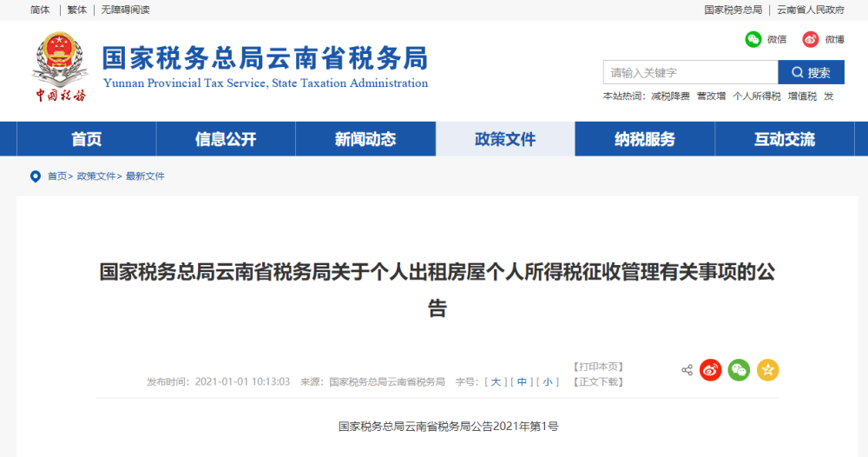Open the 国家税务总局 link at top

(733, 10)
